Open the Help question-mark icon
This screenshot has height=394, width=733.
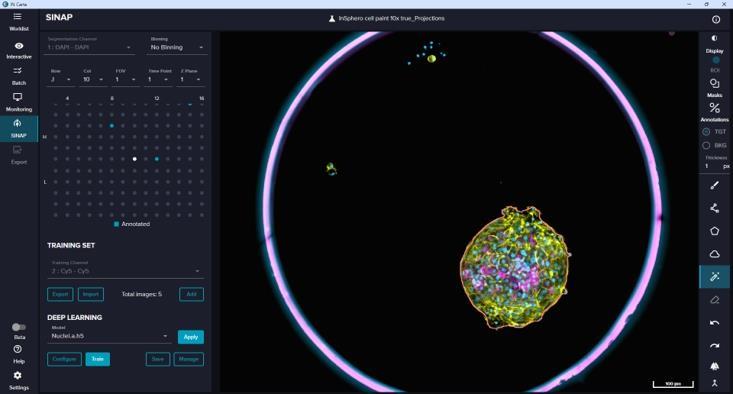[18, 349]
